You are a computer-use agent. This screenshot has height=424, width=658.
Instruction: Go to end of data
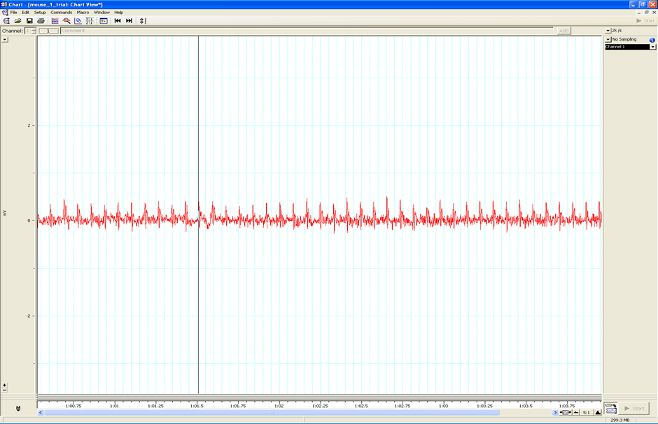tap(129, 21)
